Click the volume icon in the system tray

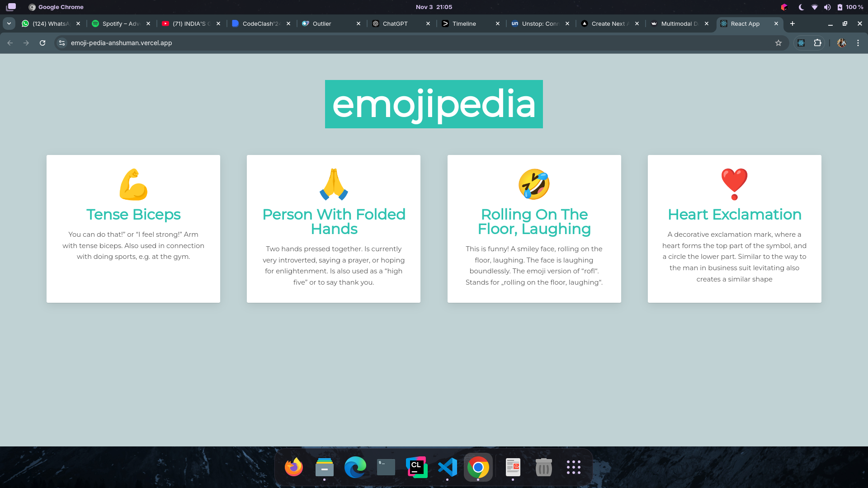coord(827,7)
